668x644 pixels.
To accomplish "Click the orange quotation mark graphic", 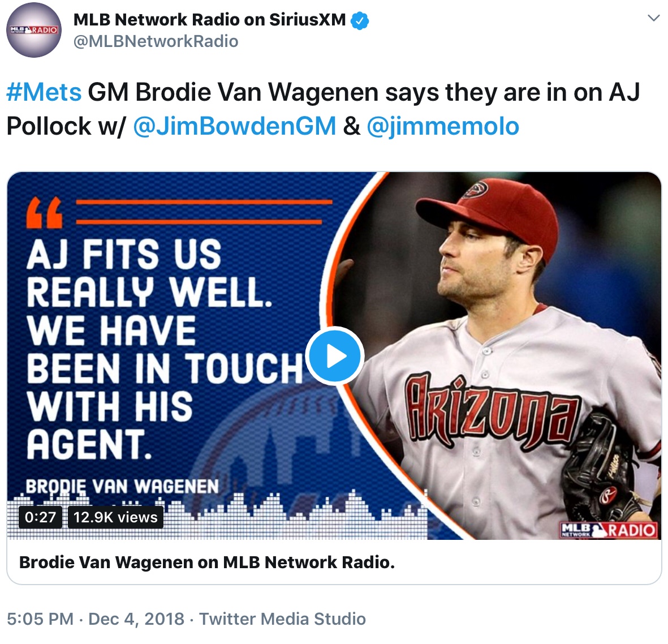I will pyautogui.click(x=44, y=213).
